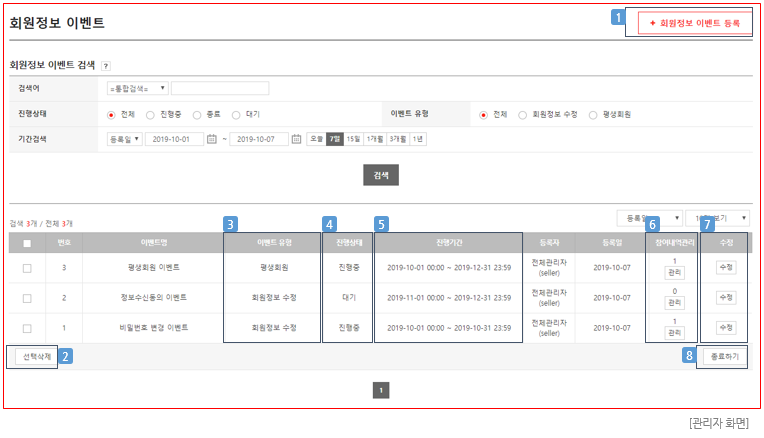764x438 pixels.
Task: Select the 1개월 period quick filter
Action: click(375, 139)
